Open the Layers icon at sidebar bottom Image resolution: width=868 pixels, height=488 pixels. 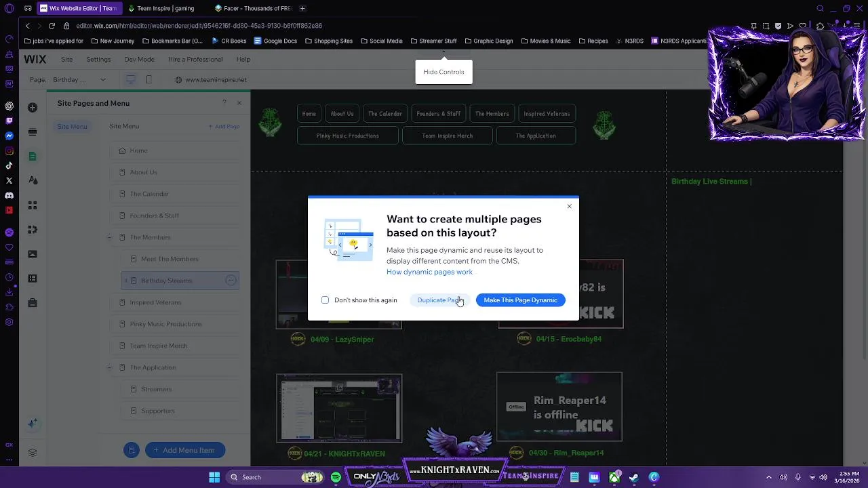pyautogui.click(x=33, y=453)
